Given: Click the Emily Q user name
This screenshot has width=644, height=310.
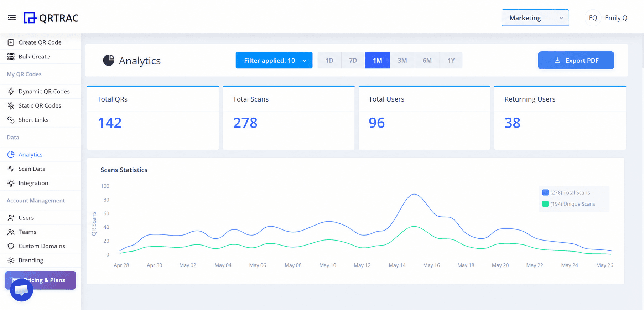Looking at the screenshot, I should tap(616, 18).
